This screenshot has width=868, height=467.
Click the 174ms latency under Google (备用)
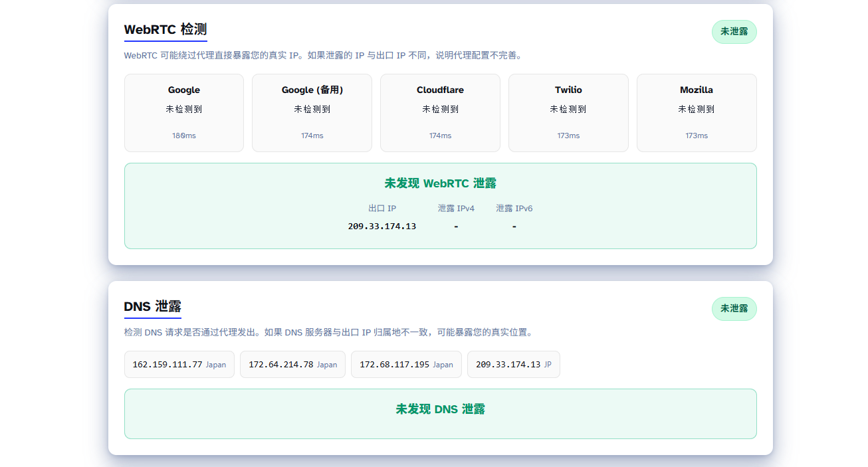pyautogui.click(x=312, y=136)
